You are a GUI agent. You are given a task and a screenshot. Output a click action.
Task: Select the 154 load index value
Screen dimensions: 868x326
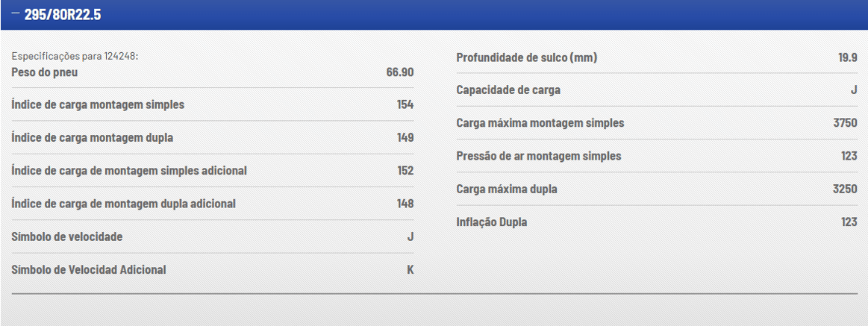point(405,104)
